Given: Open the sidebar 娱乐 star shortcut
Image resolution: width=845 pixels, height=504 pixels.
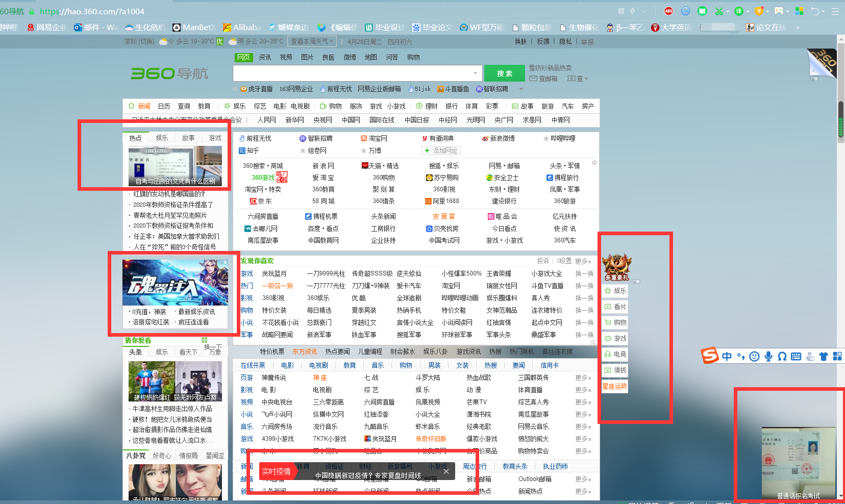Looking at the screenshot, I should pos(615,291).
